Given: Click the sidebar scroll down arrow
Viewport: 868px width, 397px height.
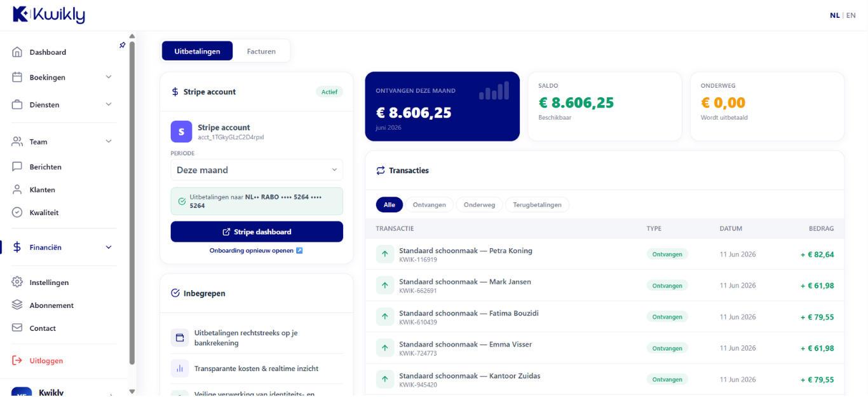Looking at the screenshot, I should [x=132, y=392].
